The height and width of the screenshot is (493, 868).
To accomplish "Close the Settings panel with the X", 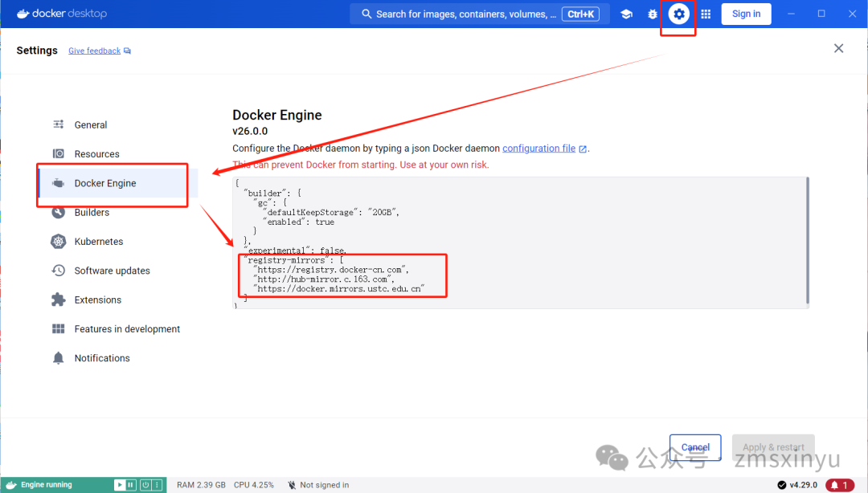I will (x=838, y=49).
